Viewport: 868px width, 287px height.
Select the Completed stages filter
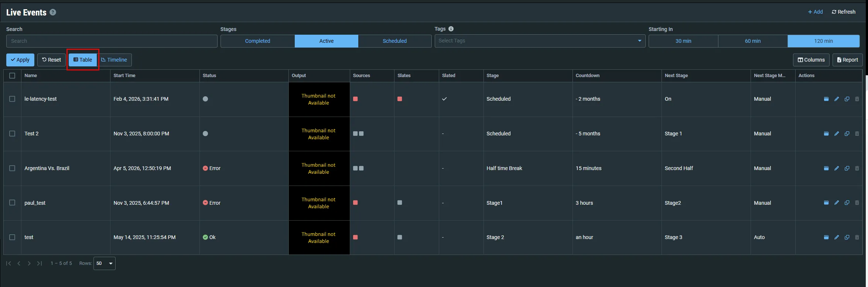tap(257, 41)
